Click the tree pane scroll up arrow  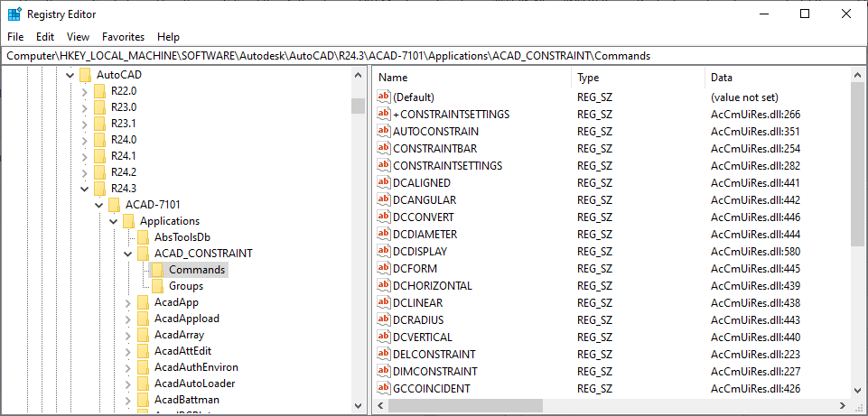[359, 75]
